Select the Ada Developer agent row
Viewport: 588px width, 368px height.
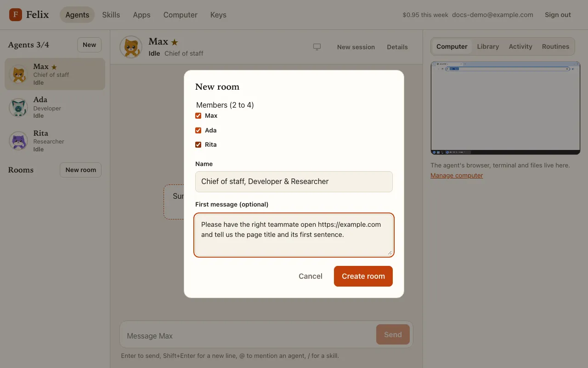[x=55, y=108]
